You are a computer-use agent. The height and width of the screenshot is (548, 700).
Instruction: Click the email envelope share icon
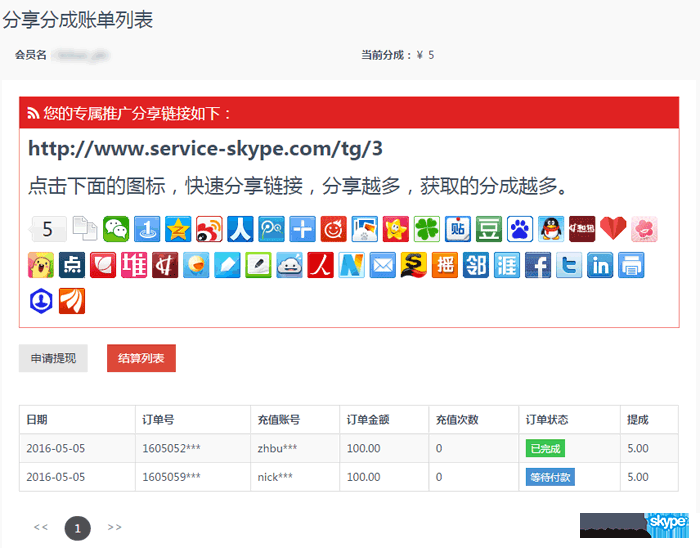(382, 265)
